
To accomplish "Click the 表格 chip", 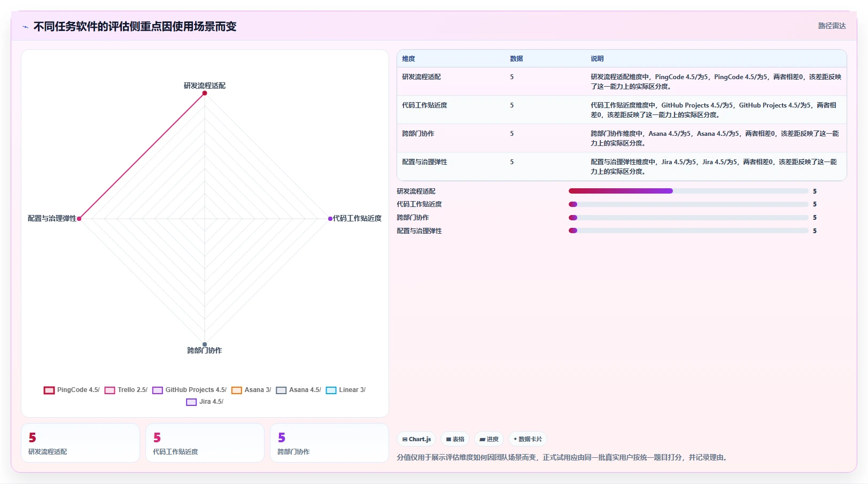I will point(455,439).
